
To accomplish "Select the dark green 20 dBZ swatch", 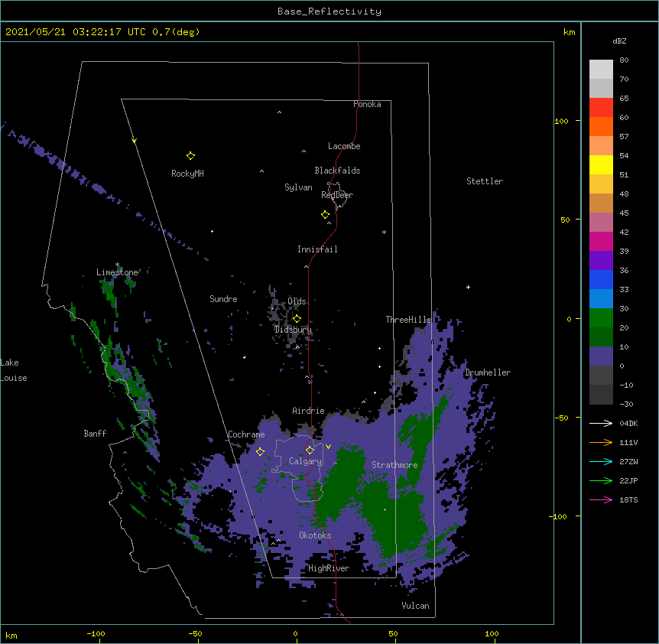I will (x=601, y=337).
